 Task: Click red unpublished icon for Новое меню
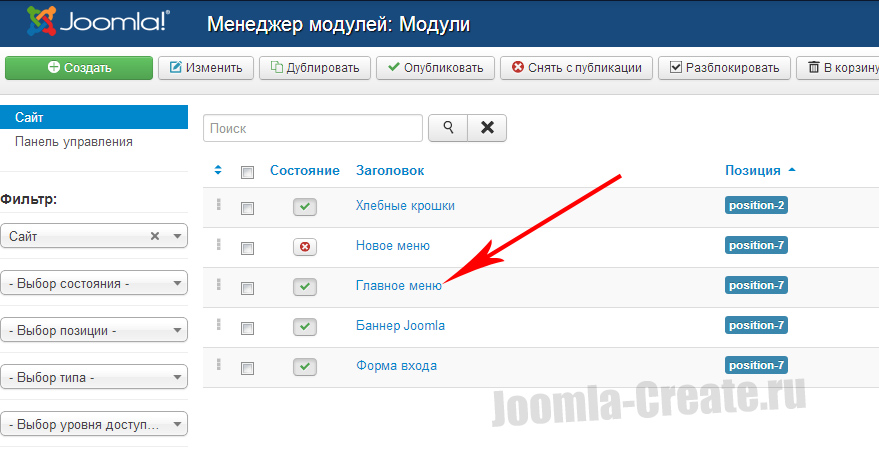click(304, 247)
